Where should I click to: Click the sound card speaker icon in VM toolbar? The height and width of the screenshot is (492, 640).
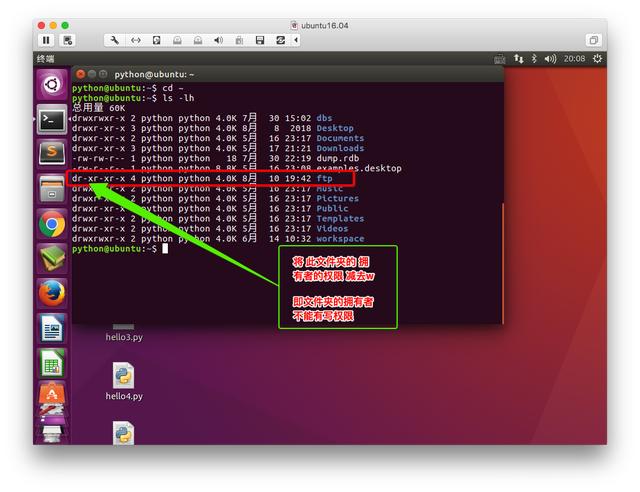(x=218, y=40)
